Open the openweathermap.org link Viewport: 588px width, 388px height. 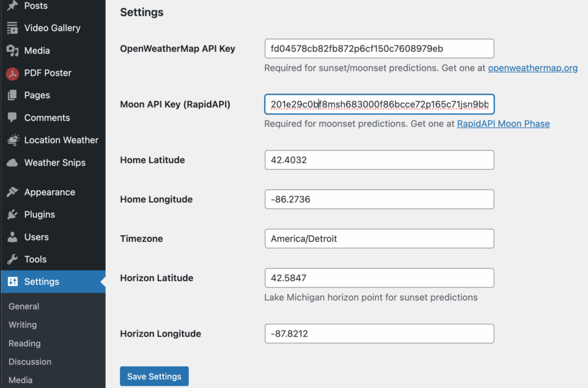click(532, 68)
